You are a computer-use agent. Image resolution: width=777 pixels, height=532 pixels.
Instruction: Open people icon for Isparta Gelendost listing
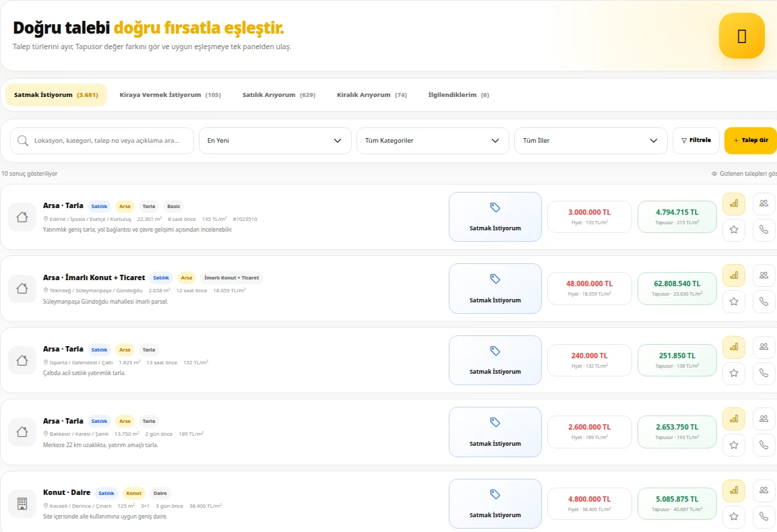[764, 347]
